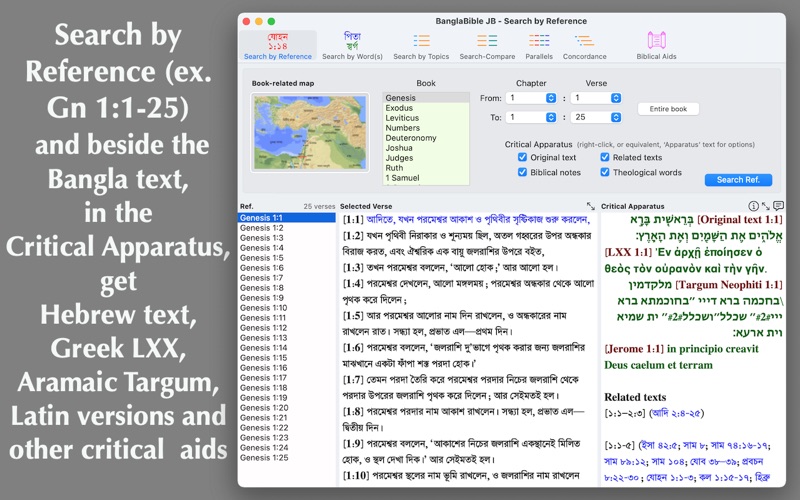Toggle Biblical notes checkbox
Screen dimensions: 800x500
[522, 172]
